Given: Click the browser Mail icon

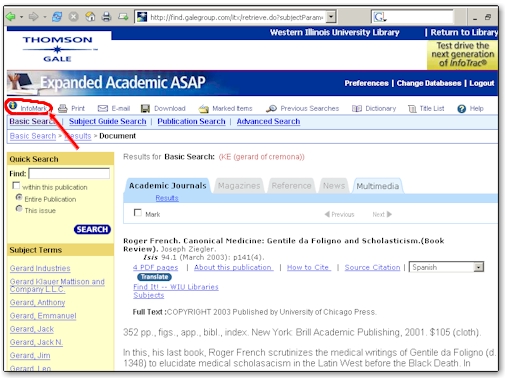Looking at the screenshot, I should coord(123,16).
